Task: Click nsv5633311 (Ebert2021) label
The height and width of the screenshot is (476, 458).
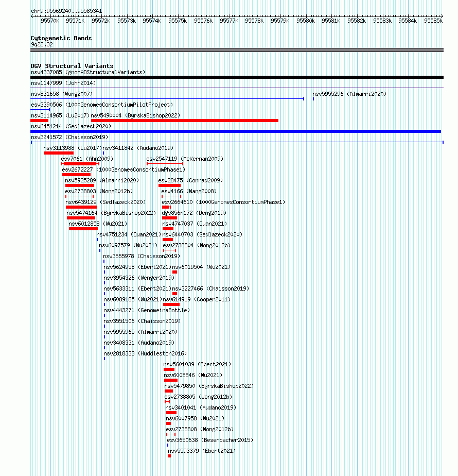Action: coord(137,288)
